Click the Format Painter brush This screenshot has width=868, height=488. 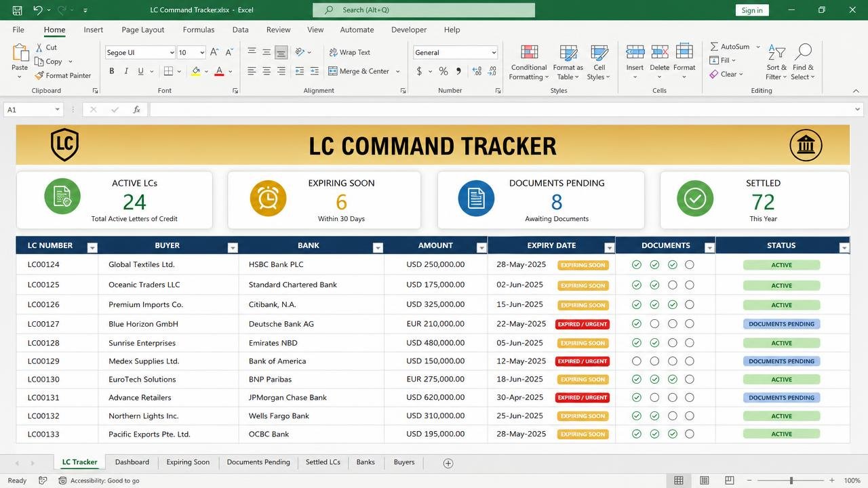point(39,76)
